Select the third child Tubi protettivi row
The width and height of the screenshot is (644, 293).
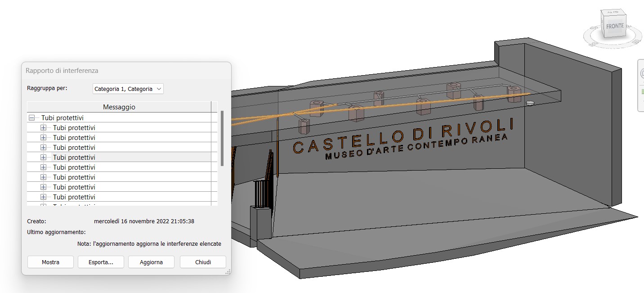click(74, 148)
